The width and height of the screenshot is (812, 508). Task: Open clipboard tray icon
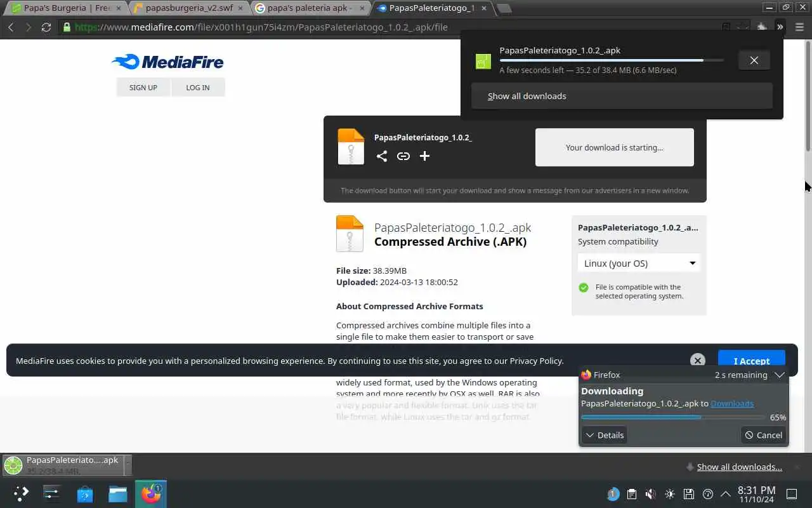632,494
